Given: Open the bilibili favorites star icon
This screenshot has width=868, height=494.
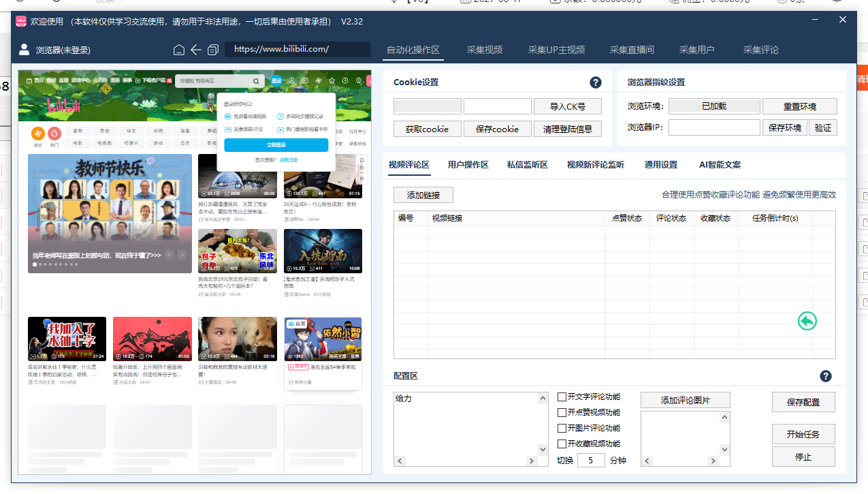Looking at the screenshot, I should coord(332,81).
